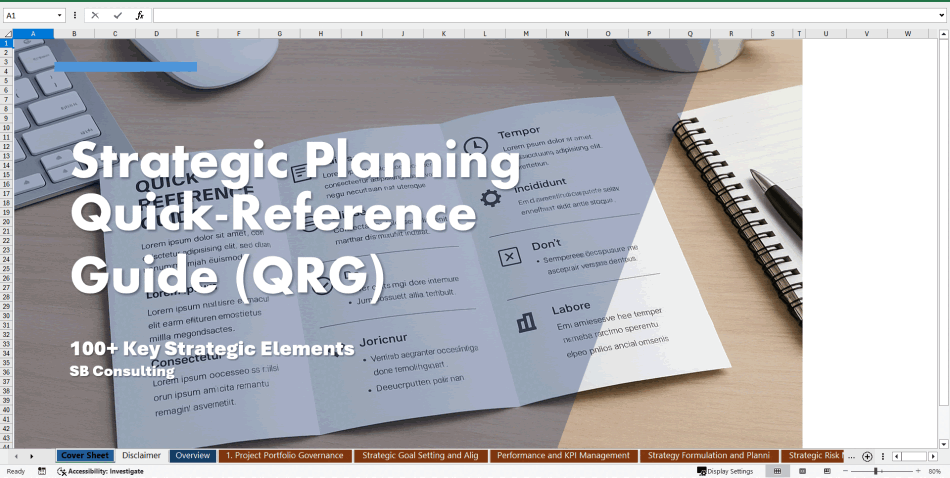Viewport: 950px width, 478px height.
Task: Click the 80% zoom level
Action: click(x=934, y=471)
